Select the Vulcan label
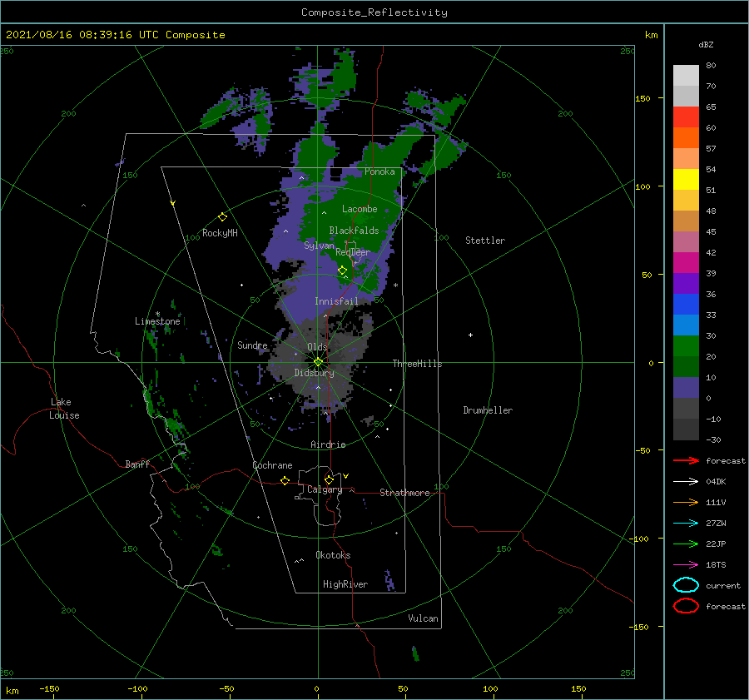 [x=424, y=618]
